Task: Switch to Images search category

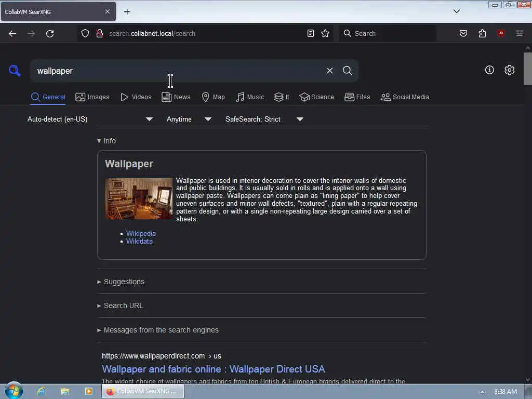Action: click(x=92, y=97)
